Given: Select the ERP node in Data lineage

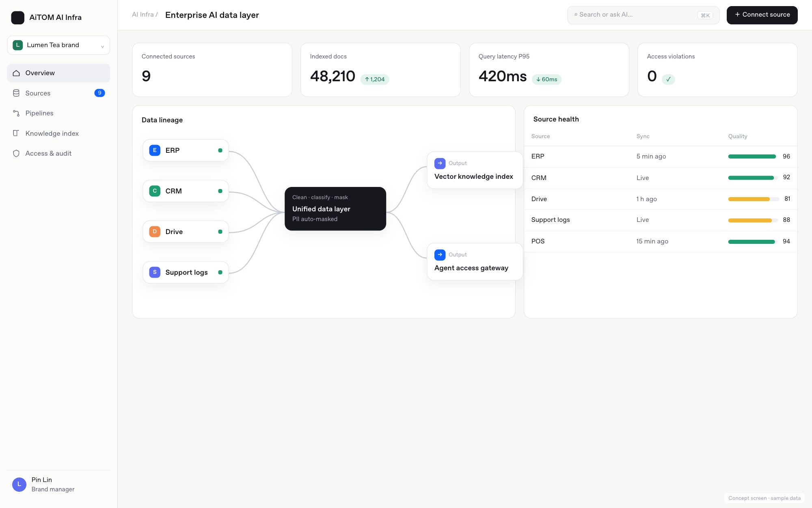Looking at the screenshot, I should point(186,150).
